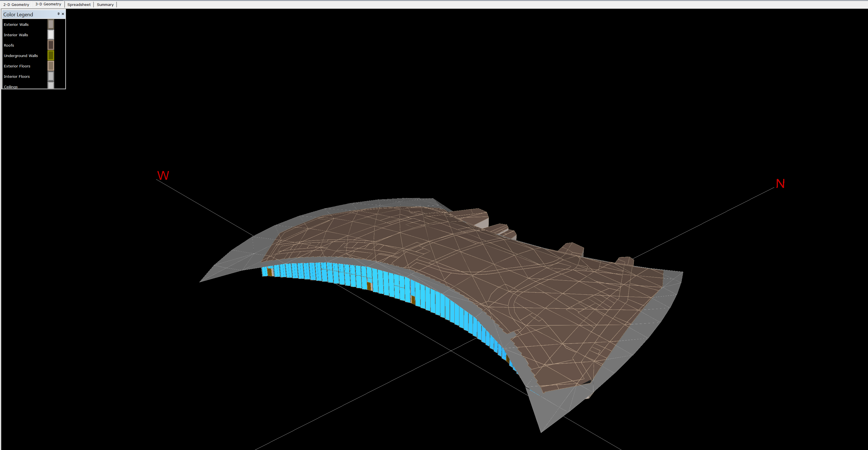The width and height of the screenshot is (868, 450).
Task: Click the Underground Walls legend label
Action: (21, 56)
